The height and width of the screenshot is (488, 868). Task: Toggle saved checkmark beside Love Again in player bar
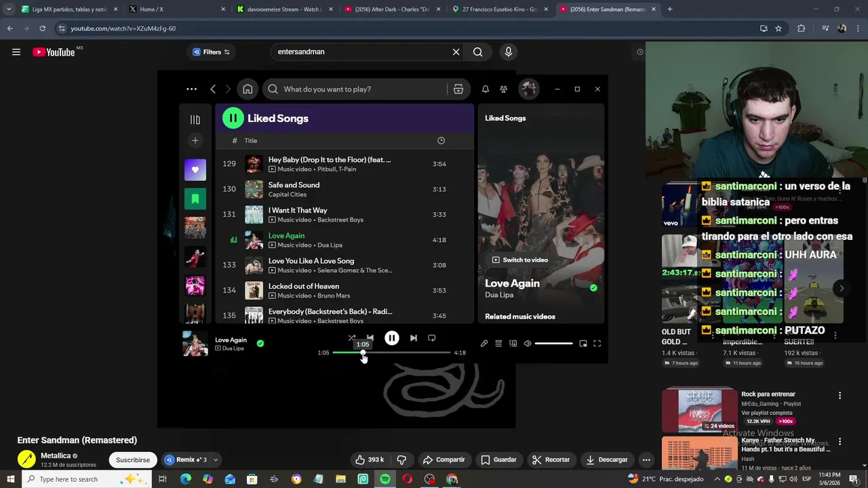pyautogui.click(x=260, y=344)
